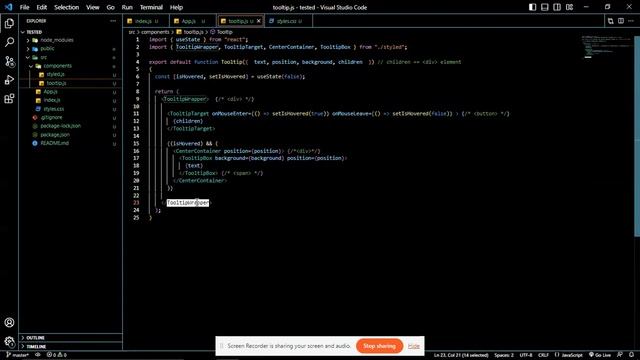Click the editor vertical scrollbar
Viewport: 640px width, 360px height.
(637, 136)
